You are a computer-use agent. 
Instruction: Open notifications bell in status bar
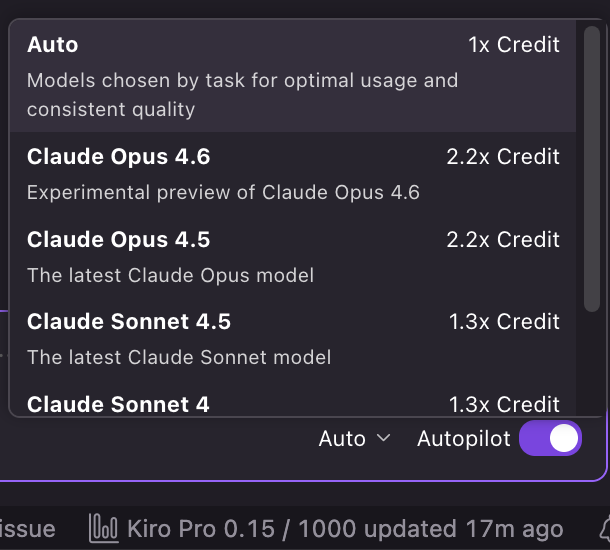[604, 528]
